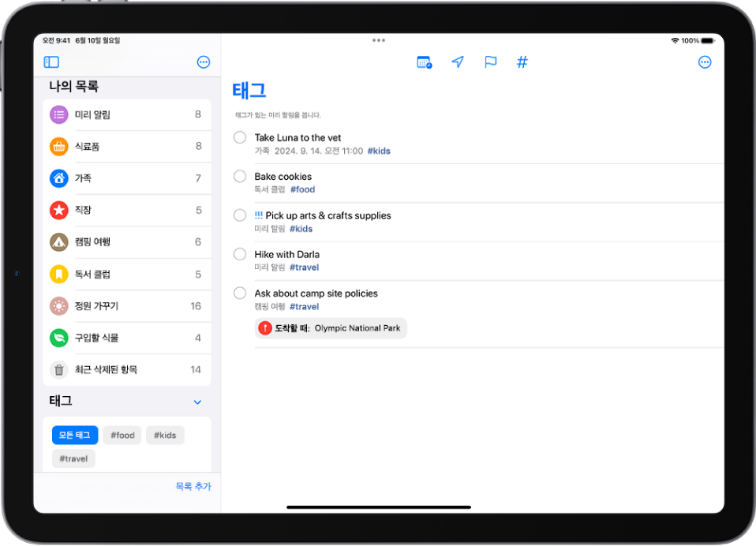
Task: Open the Olympic National Park location chip
Action: pos(331,328)
